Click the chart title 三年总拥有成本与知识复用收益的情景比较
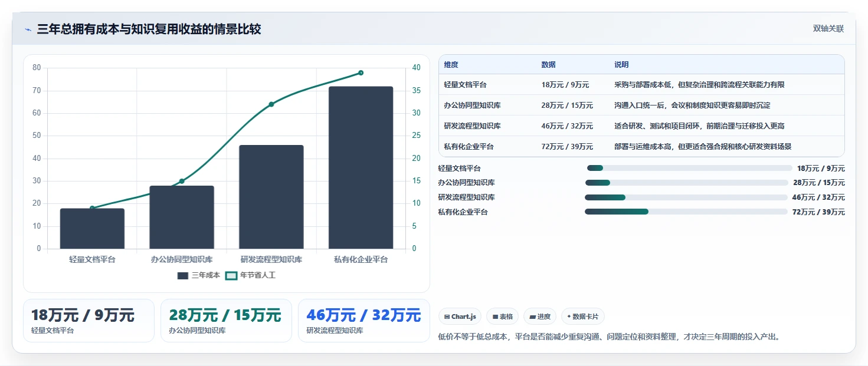Screen dimensions: 868x366 (x=149, y=29)
